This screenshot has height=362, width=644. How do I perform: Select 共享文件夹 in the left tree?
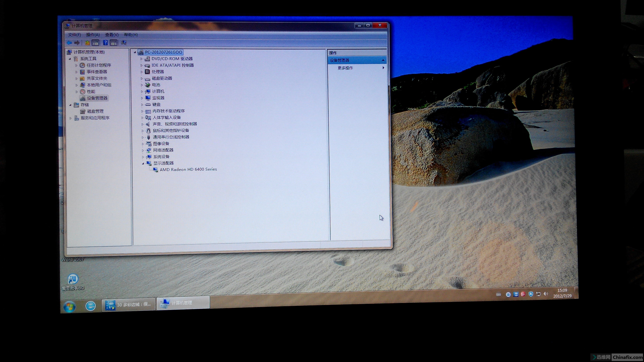pos(97,78)
